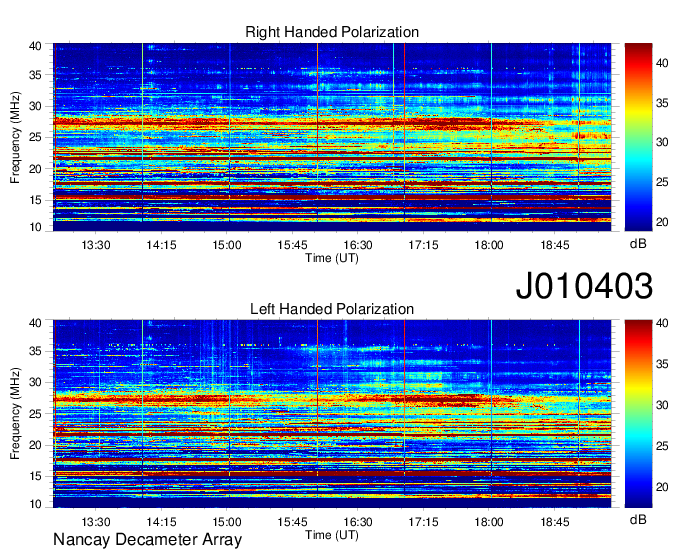This screenshot has width=680, height=552.
Task: Select the J010403 observation label
Action: point(584,286)
